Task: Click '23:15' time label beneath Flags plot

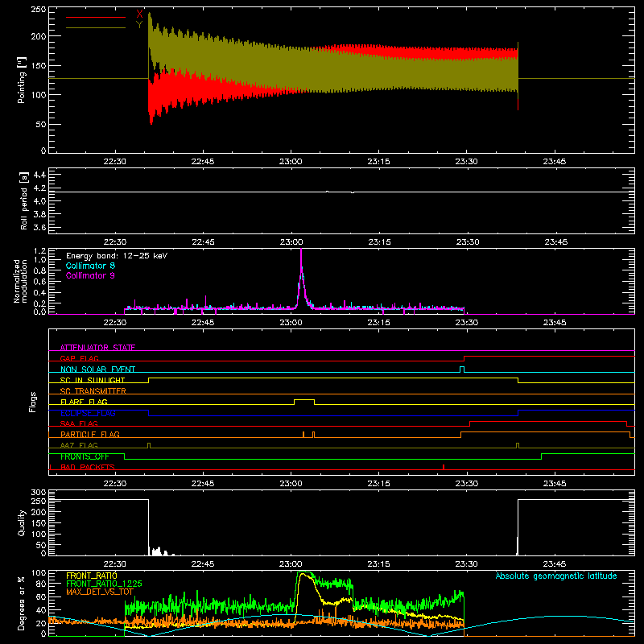Action: [378, 484]
